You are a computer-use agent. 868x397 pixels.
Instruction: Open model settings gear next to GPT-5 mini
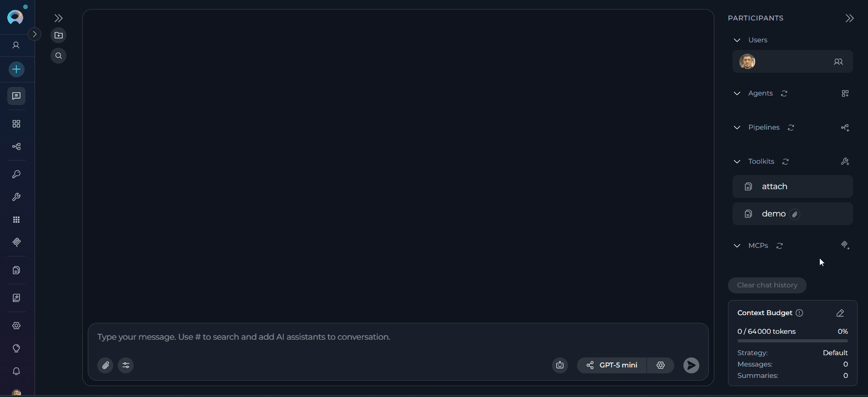[x=661, y=365]
